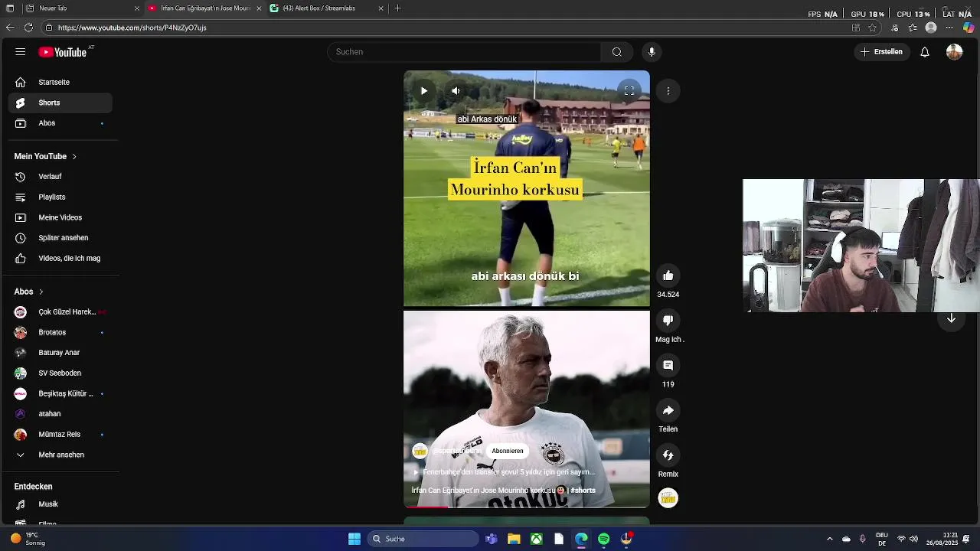Screen dimensions: 980x551
Task: Open Abos in the sidebar
Action: click(x=60, y=123)
